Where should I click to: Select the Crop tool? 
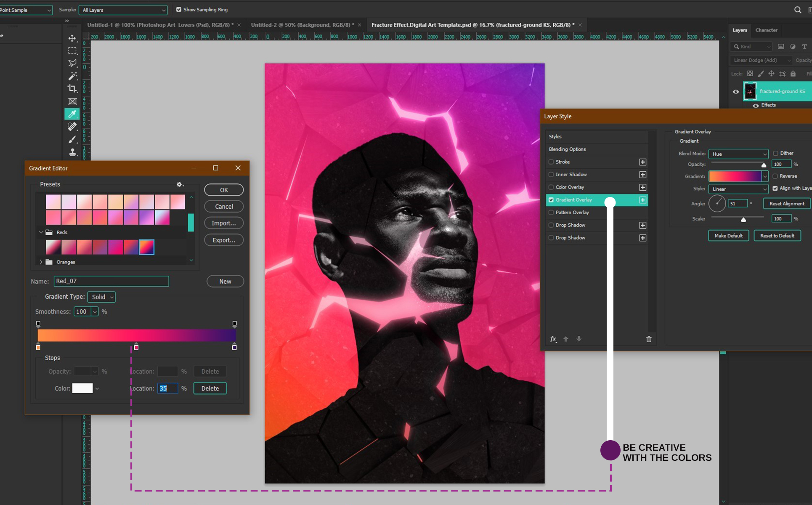(x=72, y=88)
